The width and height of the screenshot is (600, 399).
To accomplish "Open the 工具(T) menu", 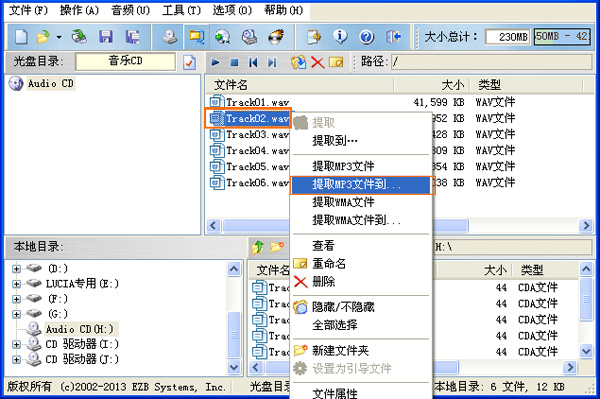I will [x=181, y=10].
